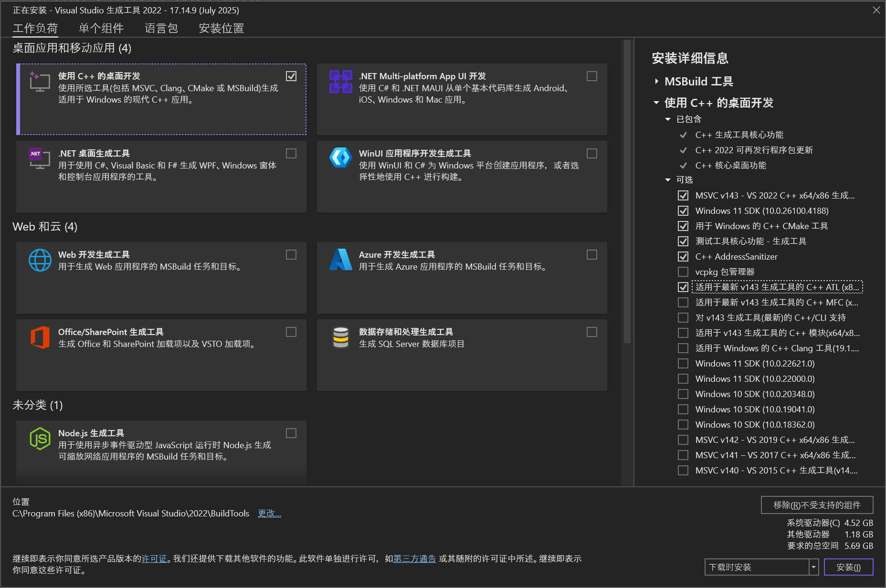Check the WinUI 应用程序开发生成工具 checkbox
The image size is (886, 588).
[x=592, y=154]
